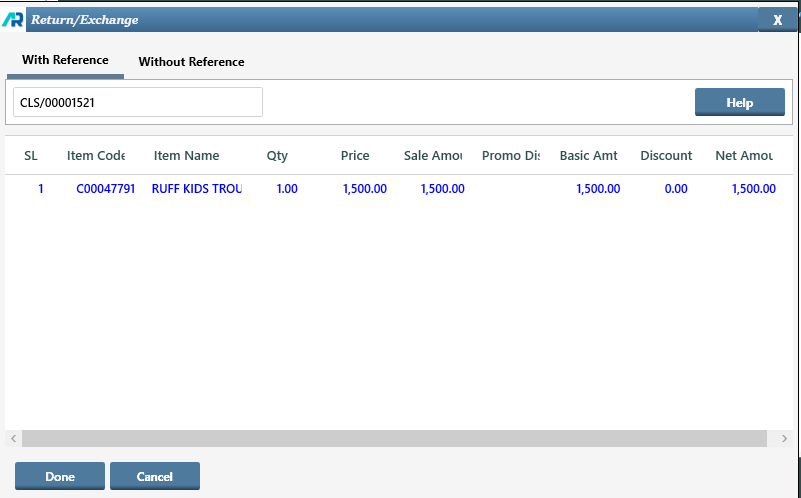Select the Net Amount cell 1,500.00

click(x=753, y=189)
